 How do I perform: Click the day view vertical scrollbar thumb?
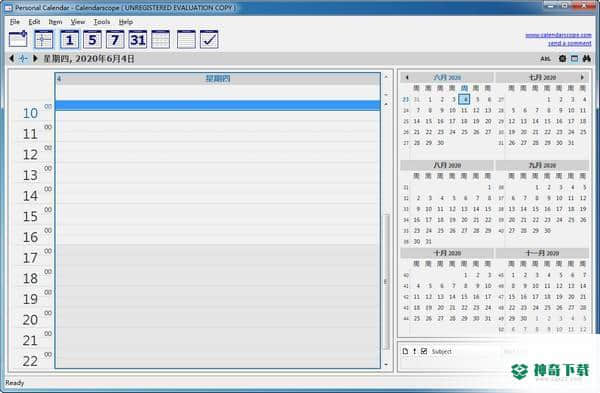386,282
